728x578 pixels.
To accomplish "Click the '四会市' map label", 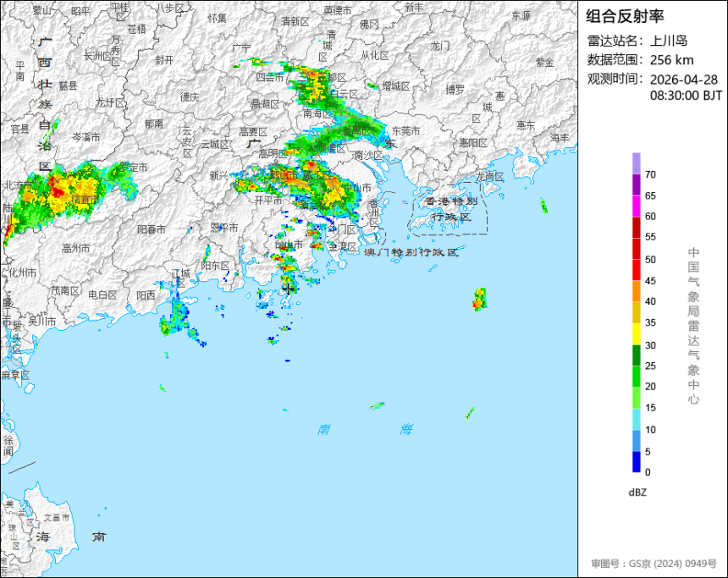I will coord(270,78).
